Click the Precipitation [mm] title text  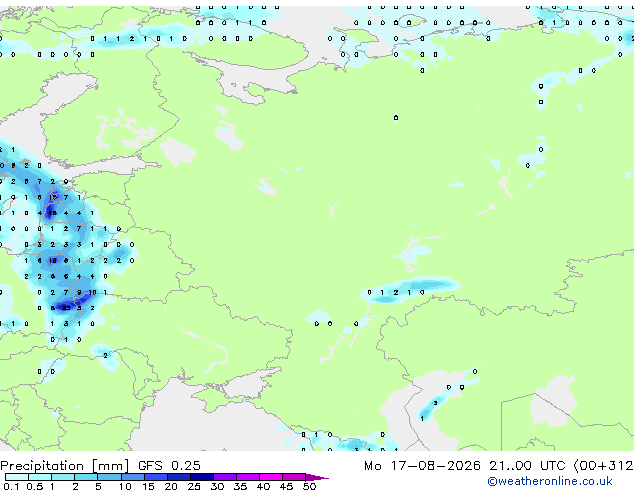click(65, 466)
